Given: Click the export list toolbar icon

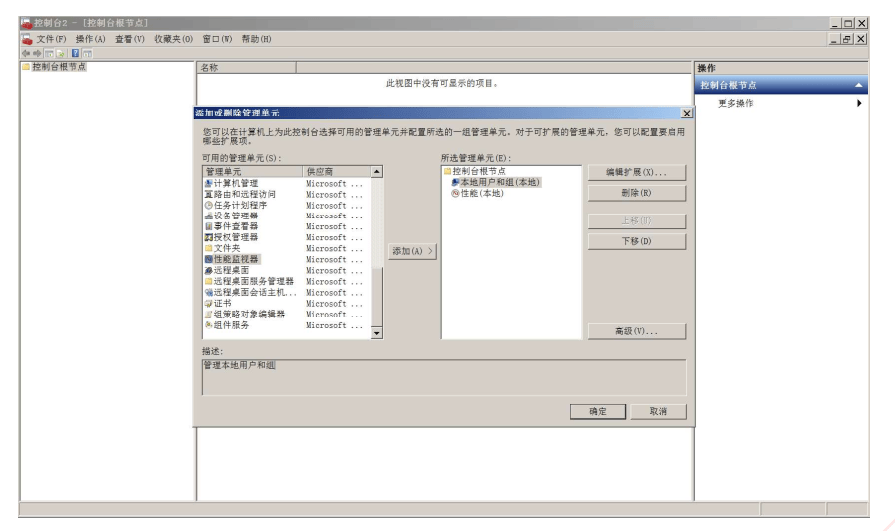Looking at the screenshot, I should (60, 53).
